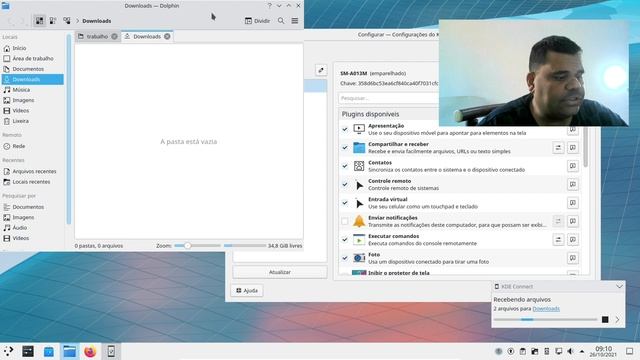The width and height of the screenshot is (640, 360).
Task: Enable Enviar notificações plugin checkbox
Action: [345, 221]
